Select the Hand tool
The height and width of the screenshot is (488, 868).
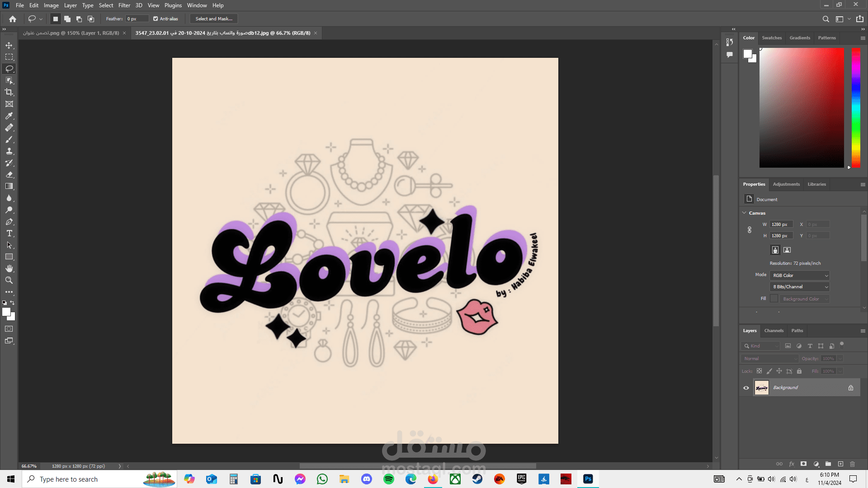click(x=9, y=268)
